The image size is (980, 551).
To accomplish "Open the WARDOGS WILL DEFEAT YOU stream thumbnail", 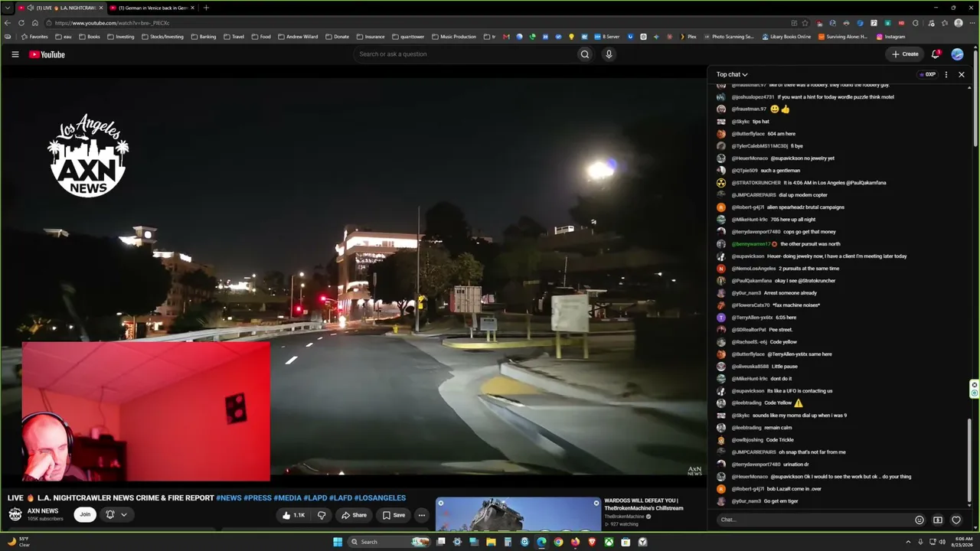I will coord(518,514).
